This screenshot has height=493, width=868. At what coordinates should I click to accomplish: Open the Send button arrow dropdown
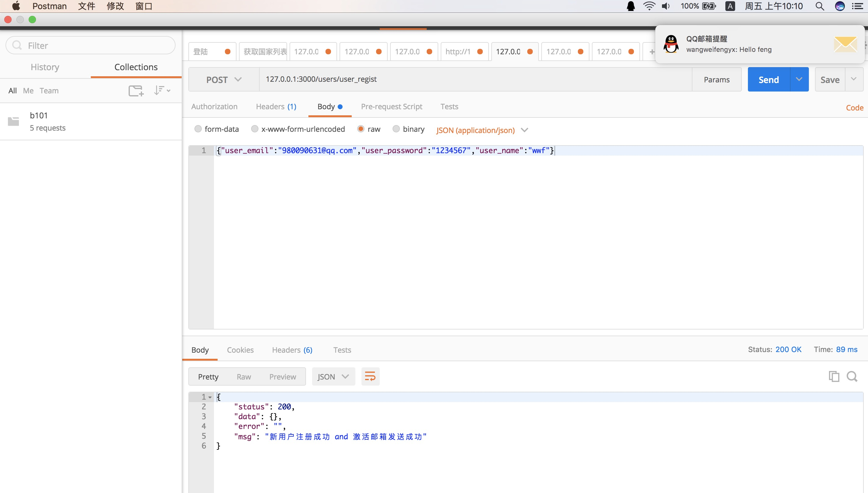point(799,79)
